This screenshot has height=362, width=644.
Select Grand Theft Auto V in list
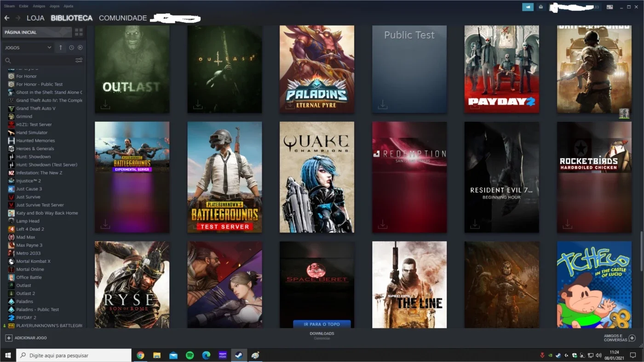pyautogui.click(x=35, y=108)
